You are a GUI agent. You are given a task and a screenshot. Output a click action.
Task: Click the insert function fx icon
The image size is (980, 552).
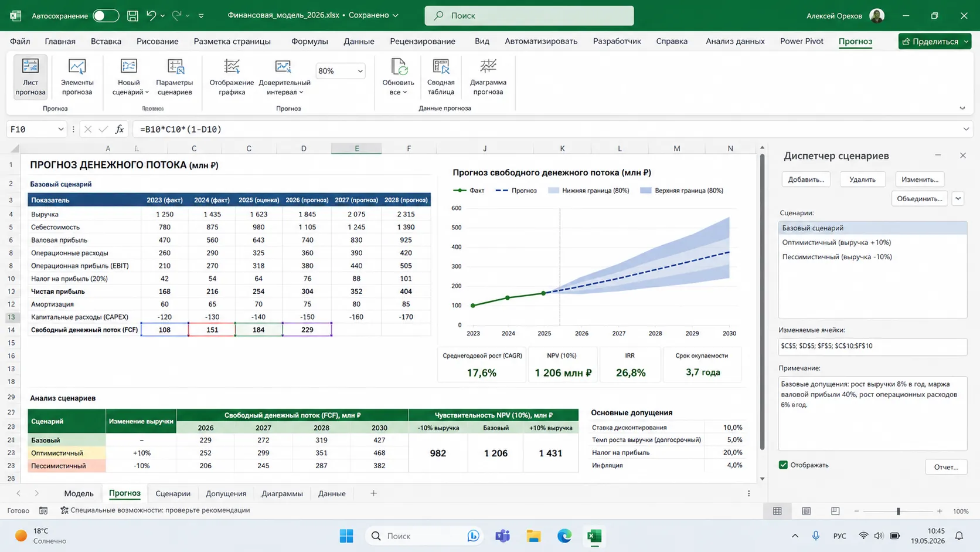pyautogui.click(x=120, y=129)
